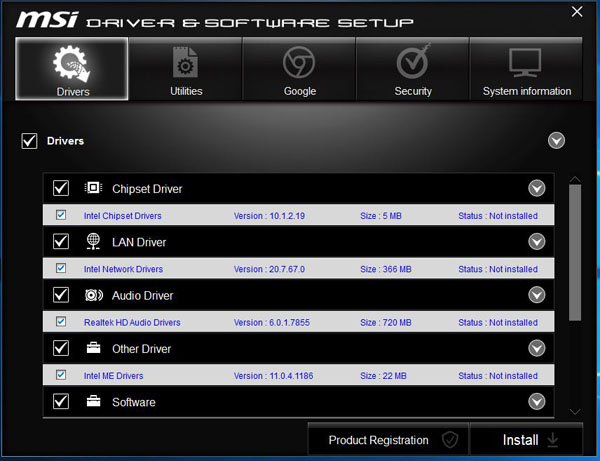This screenshot has width=600, height=461.
Task: Collapse the Chipset Driver section
Action: point(536,188)
